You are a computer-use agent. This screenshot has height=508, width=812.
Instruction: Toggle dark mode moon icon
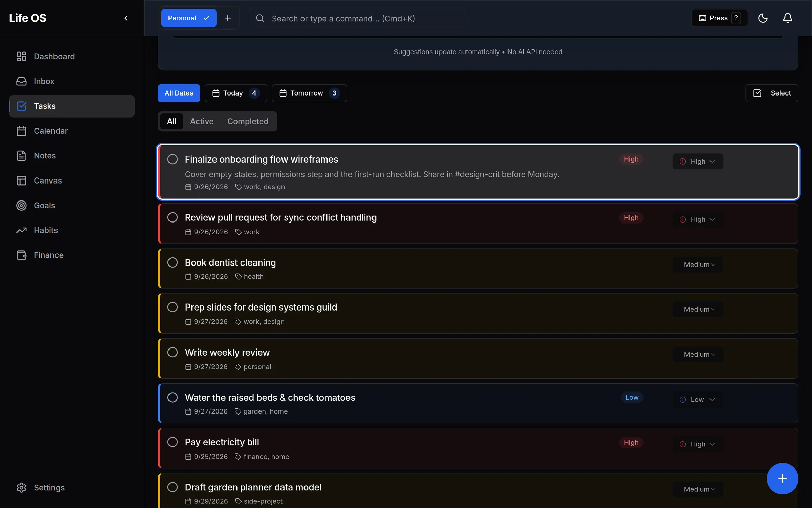pos(763,18)
